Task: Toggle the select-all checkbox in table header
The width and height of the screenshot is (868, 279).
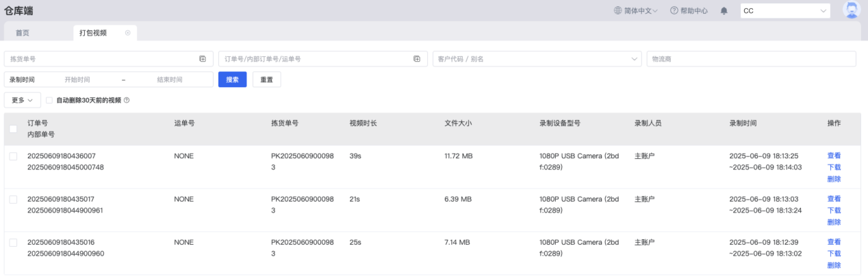Action: click(x=13, y=129)
